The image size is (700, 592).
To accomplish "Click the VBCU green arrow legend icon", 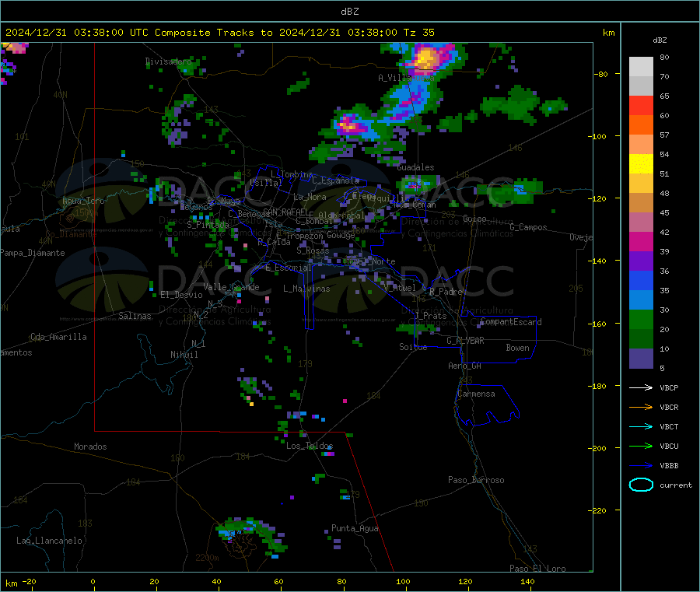I will click(x=641, y=446).
